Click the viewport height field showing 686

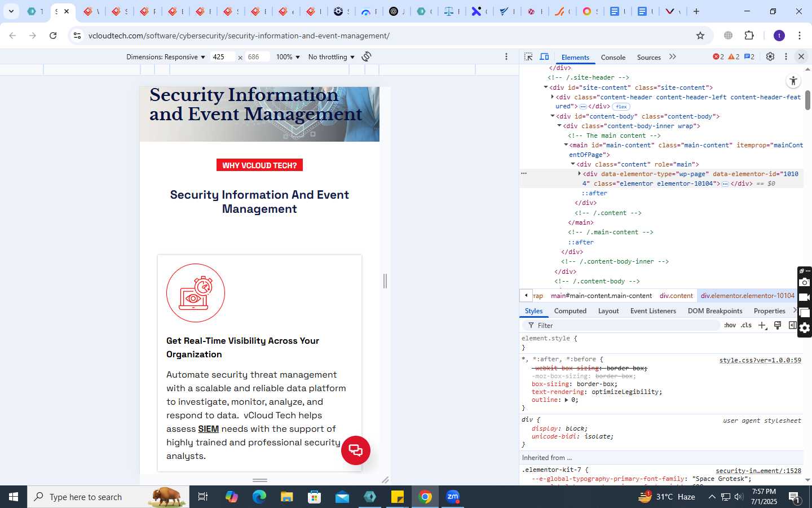click(257, 57)
